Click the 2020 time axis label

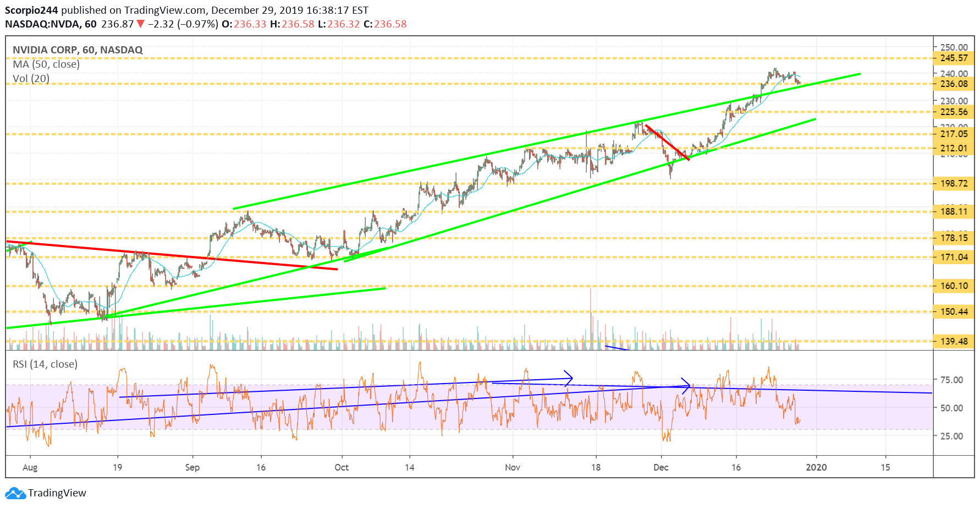click(x=816, y=467)
